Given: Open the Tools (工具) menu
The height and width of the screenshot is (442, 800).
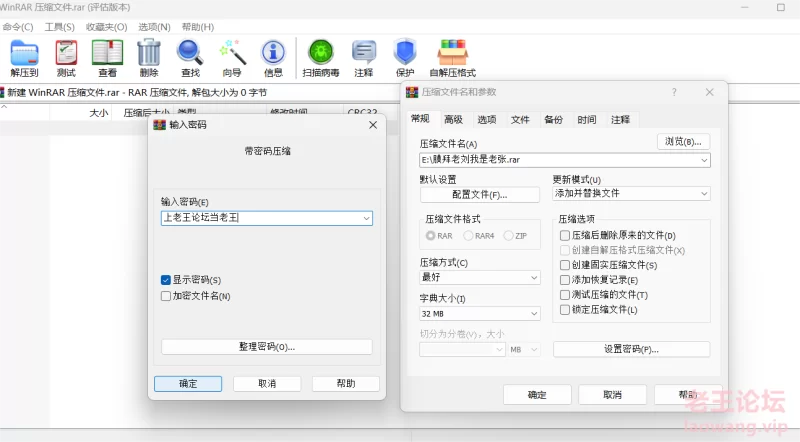Looking at the screenshot, I should (59, 27).
